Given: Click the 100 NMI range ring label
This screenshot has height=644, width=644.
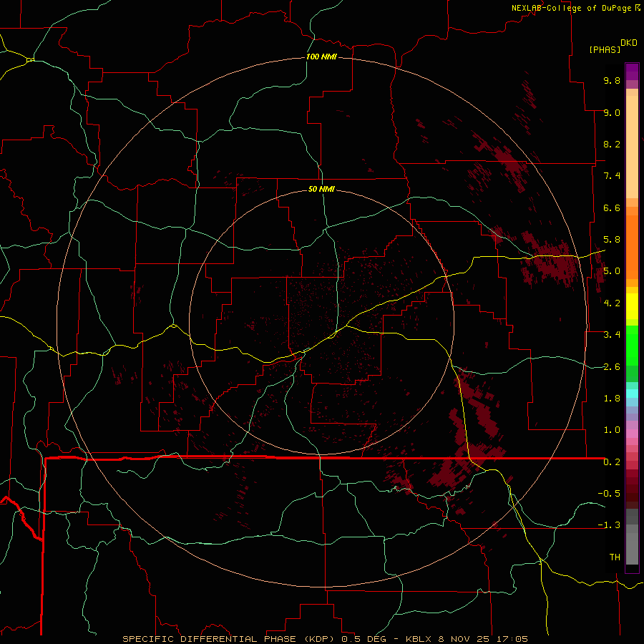Looking at the screenshot, I should [321, 57].
